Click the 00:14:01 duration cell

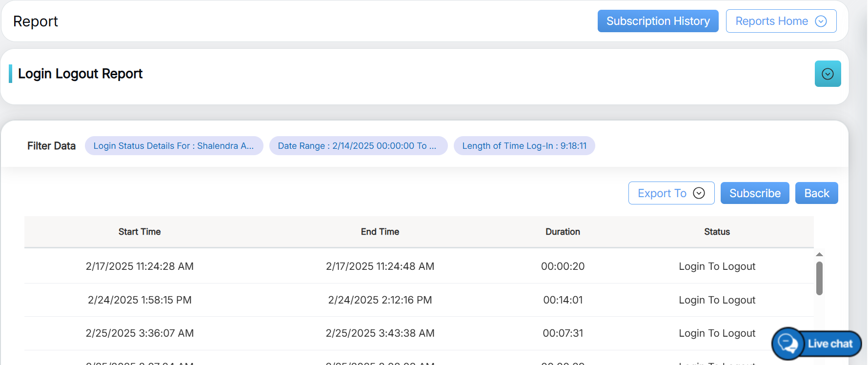pyautogui.click(x=563, y=300)
